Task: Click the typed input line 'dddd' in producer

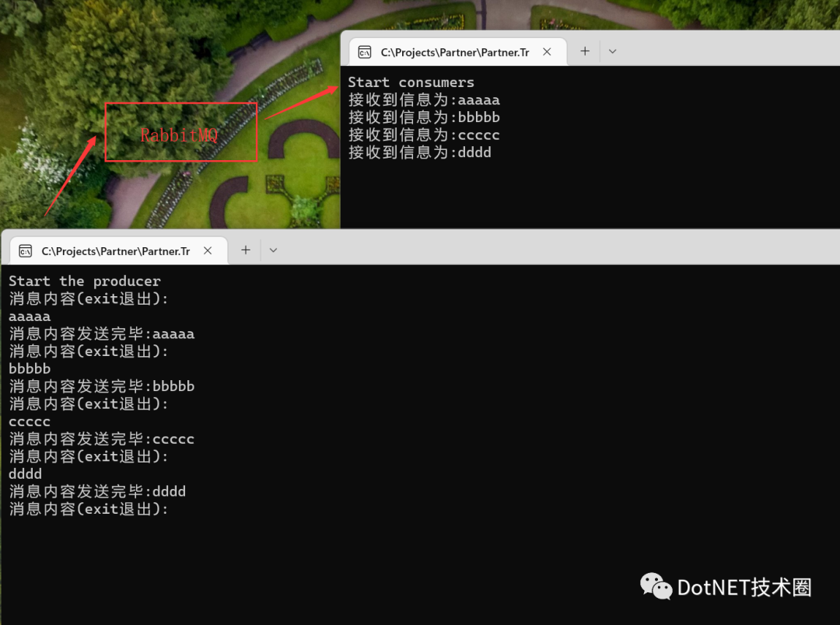Action: [25, 474]
